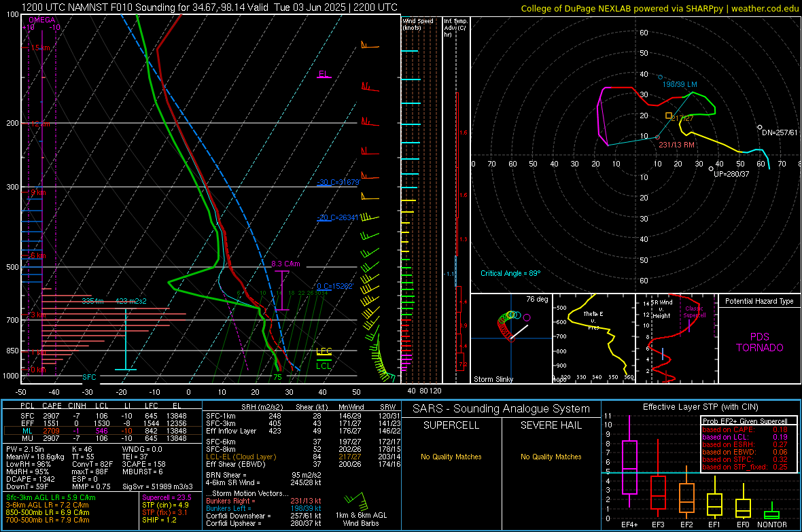
Task: Select the MU parcel row
Action: [103, 438]
